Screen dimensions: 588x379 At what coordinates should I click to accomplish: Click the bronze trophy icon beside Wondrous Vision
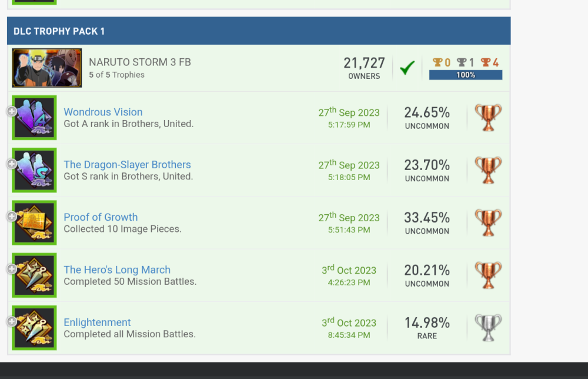(x=487, y=117)
